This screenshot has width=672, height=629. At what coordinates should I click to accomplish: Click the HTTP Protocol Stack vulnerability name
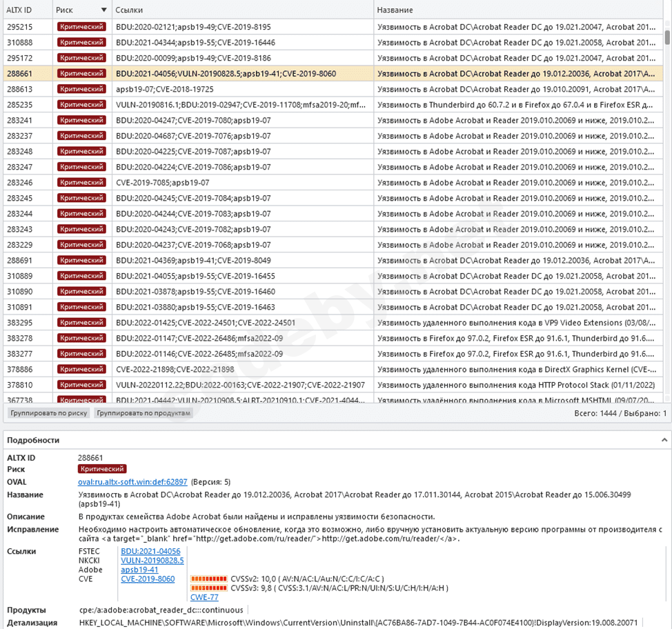coord(516,385)
